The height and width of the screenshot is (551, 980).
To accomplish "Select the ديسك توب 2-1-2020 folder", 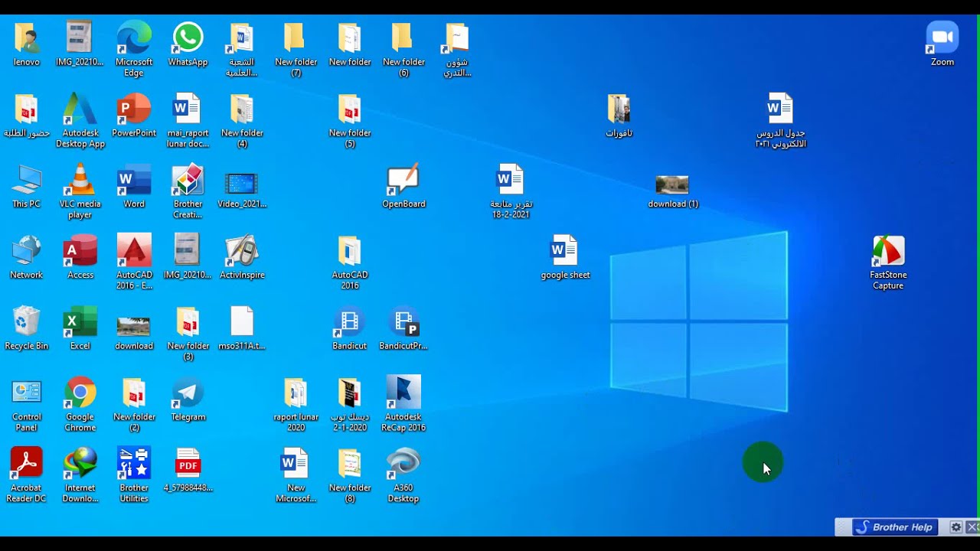I will pos(350,404).
